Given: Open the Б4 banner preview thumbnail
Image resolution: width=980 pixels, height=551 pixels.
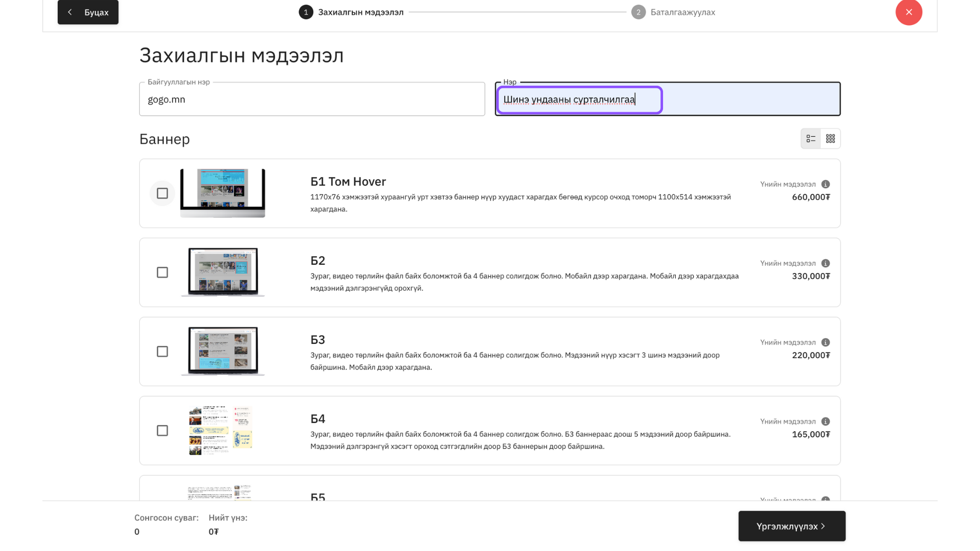Looking at the screenshot, I should coord(220,430).
